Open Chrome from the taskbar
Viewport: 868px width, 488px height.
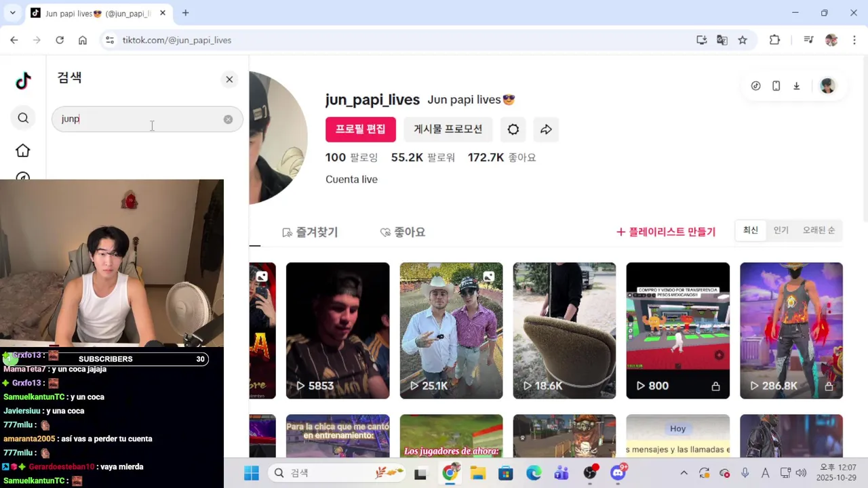[450, 473]
